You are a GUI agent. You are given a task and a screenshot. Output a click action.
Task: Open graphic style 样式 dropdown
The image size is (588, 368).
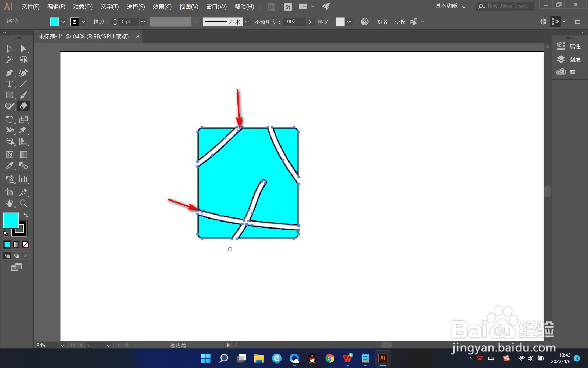[349, 22]
